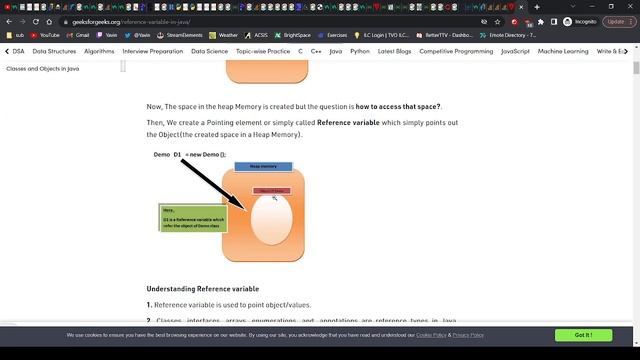Open the Data Structures menu
Screen dimensions: 640x360
(x=54, y=51)
